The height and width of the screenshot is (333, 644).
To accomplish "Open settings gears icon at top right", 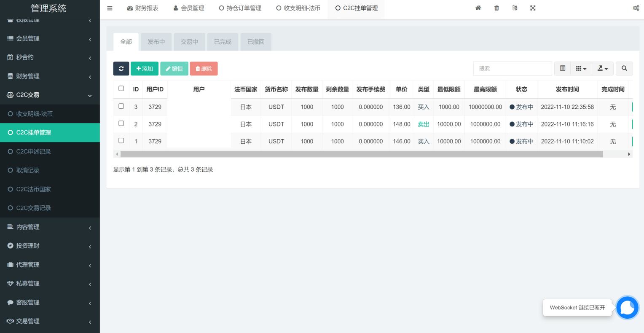I will 636,8.
